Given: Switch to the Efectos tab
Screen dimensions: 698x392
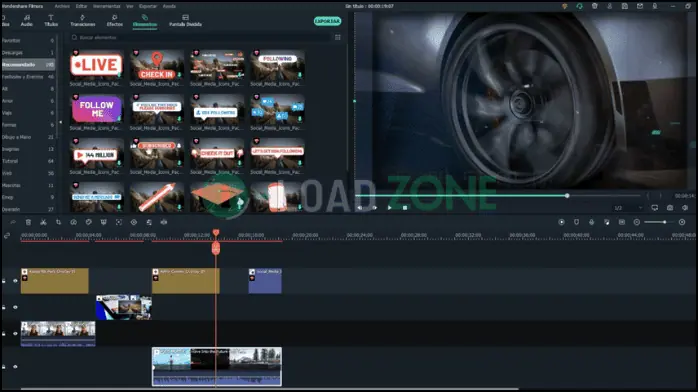Looking at the screenshot, I should click(x=114, y=20).
